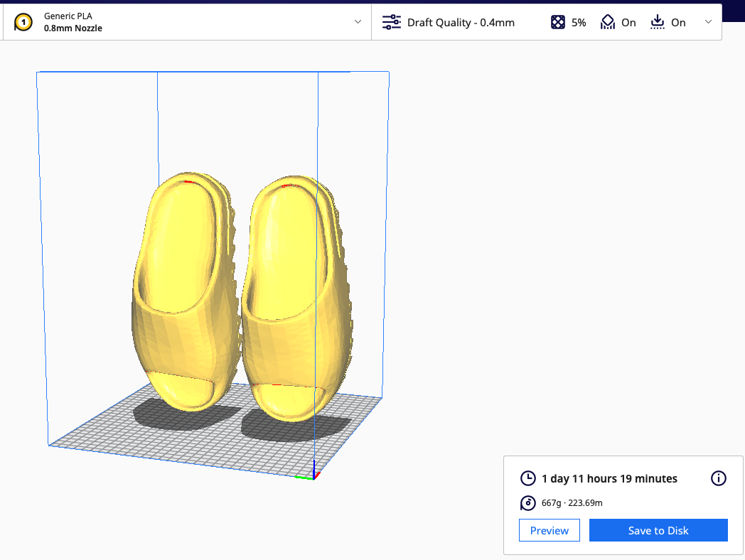Viewport: 745px width, 560px height.
Task: Click the Preview button
Action: (x=549, y=530)
